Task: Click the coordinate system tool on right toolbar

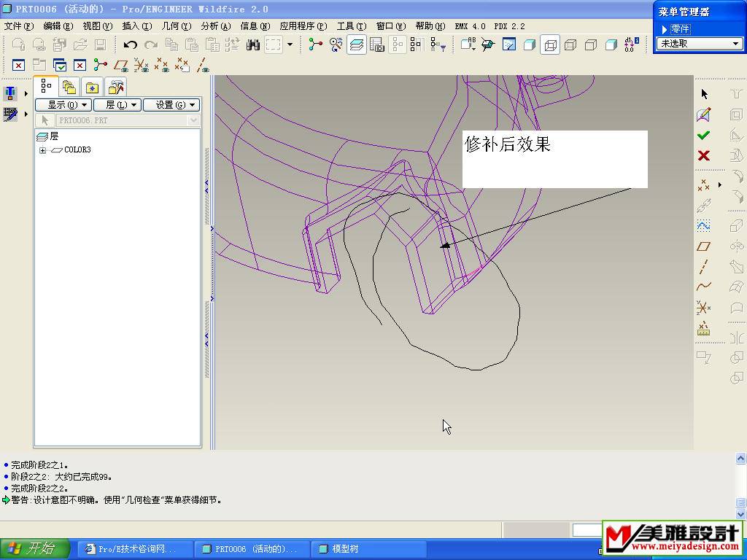Action: tap(704, 308)
